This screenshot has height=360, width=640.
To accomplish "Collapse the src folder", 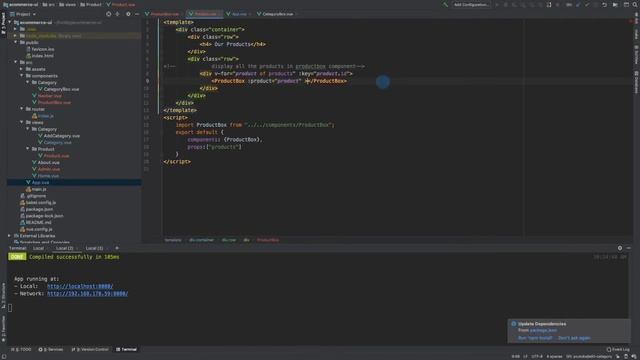I will pyautogui.click(x=16, y=62).
